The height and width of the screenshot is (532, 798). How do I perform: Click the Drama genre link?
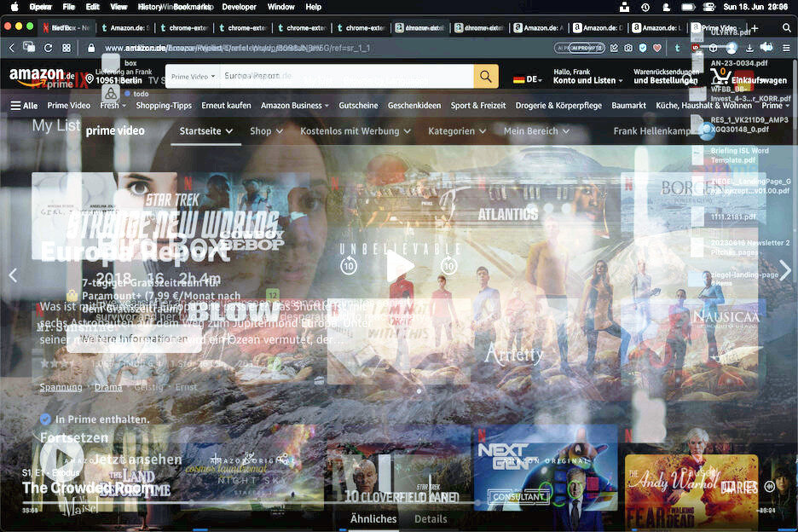click(108, 387)
